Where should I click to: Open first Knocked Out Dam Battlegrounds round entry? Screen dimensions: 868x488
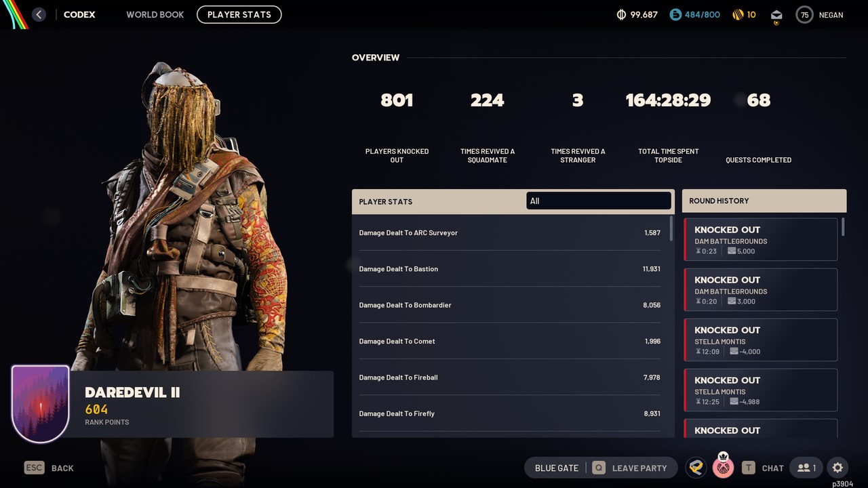pos(761,239)
